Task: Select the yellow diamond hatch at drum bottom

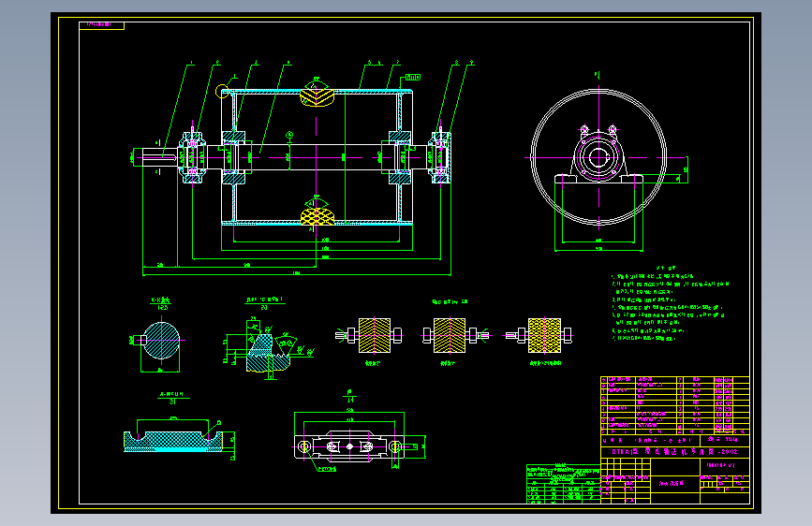Action: 317,217
